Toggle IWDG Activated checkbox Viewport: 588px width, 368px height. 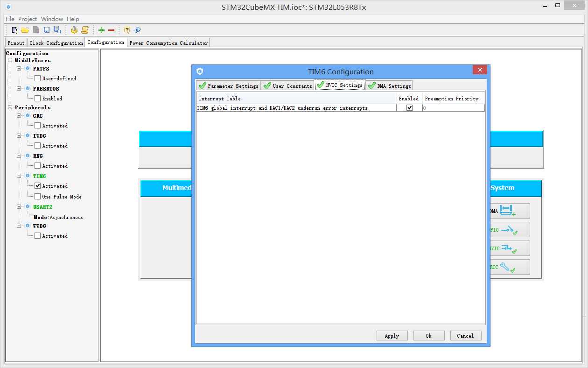tap(37, 145)
